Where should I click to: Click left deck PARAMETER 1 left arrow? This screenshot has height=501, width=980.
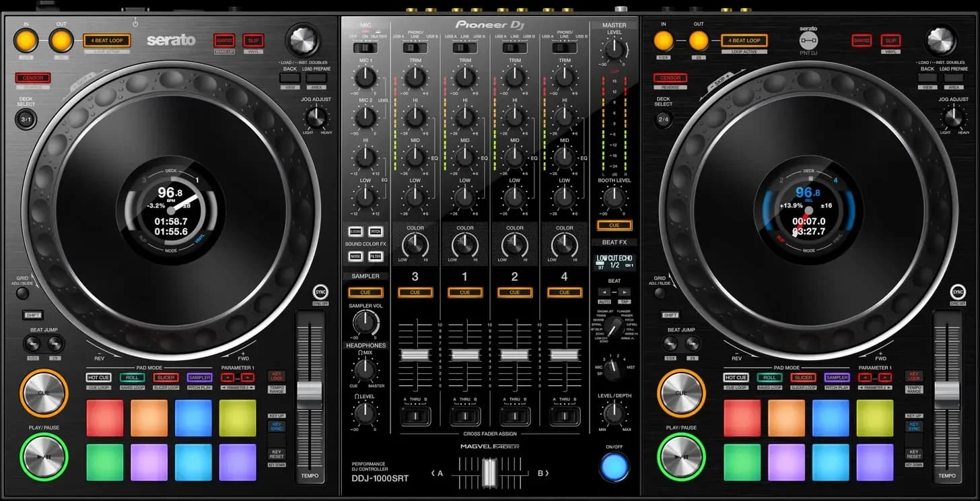point(228,378)
